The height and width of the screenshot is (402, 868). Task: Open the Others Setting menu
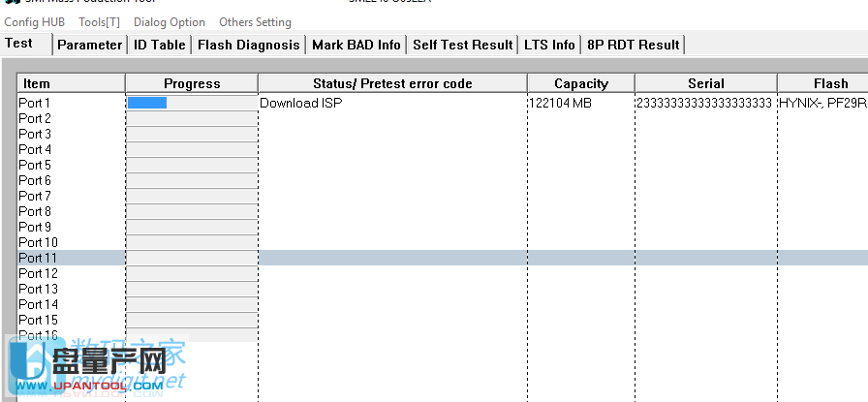pyautogui.click(x=255, y=22)
